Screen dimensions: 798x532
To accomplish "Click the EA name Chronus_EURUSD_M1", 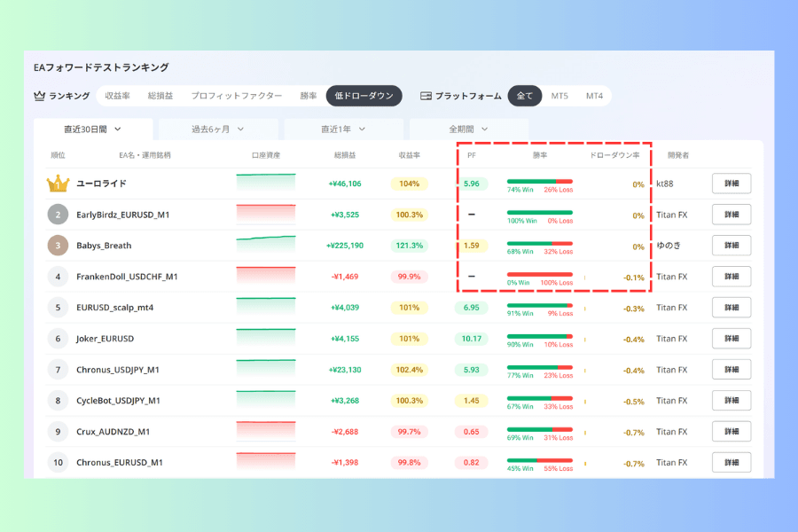I will point(120,462).
